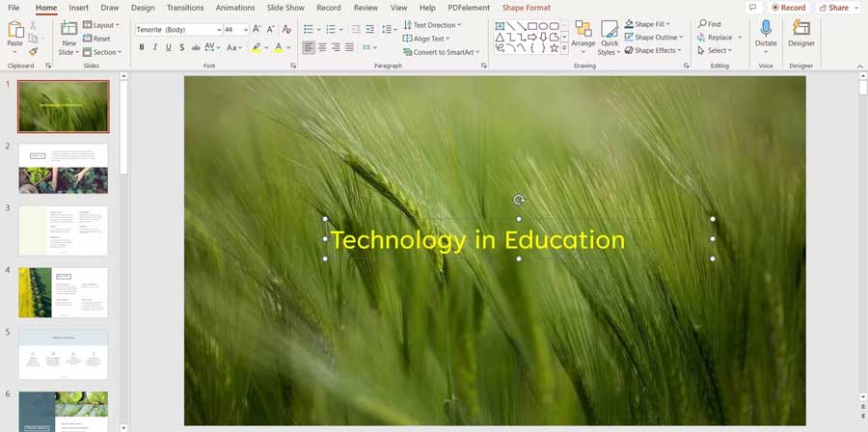
Task: Click the Find magnifier icon
Action: (702, 24)
